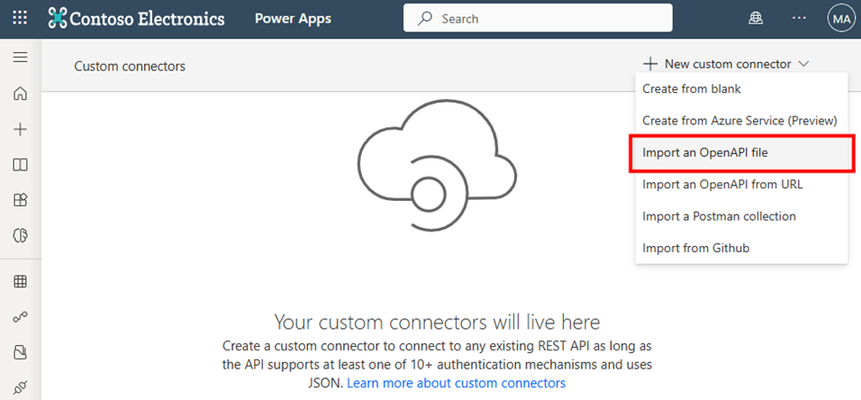The image size is (861, 400).
Task: Click the magnifier icon in Search box
Action: (x=425, y=19)
